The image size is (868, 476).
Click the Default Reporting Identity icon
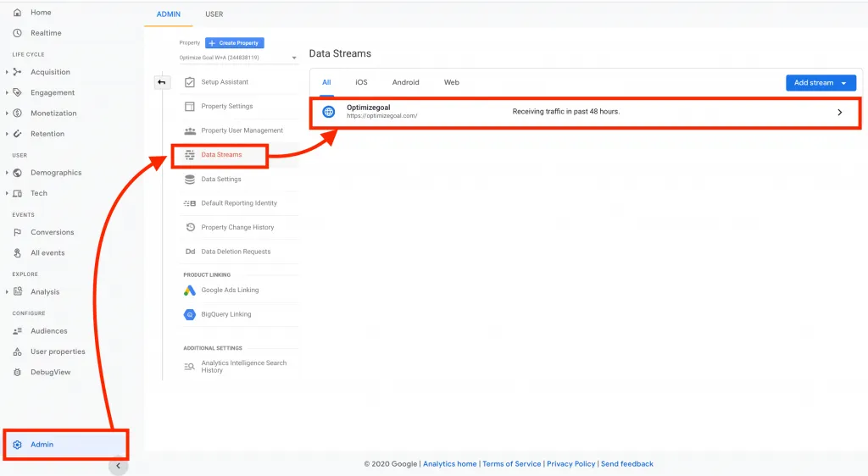tap(190, 203)
